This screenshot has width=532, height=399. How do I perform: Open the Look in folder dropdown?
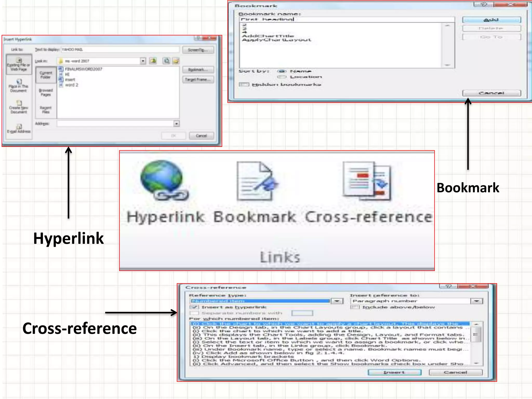143,61
